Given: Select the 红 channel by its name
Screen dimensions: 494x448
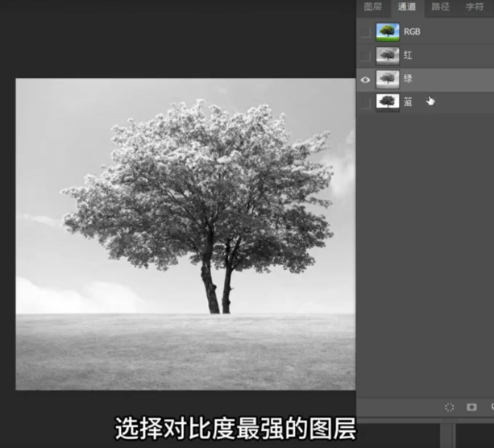Looking at the screenshot, I should point(408,56).
